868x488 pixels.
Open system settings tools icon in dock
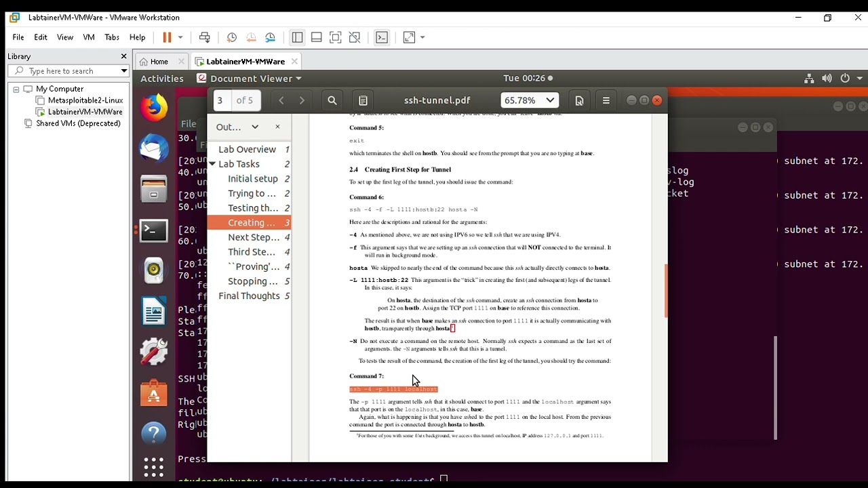point(154,352)
